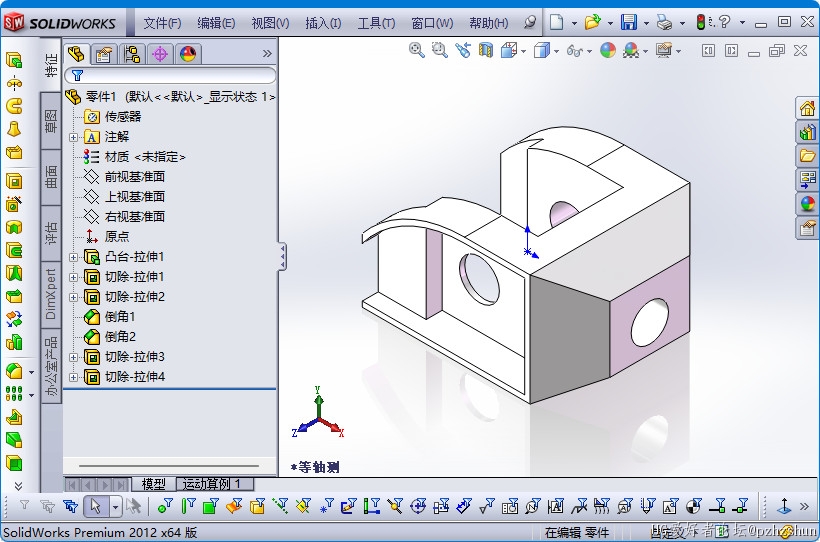The height and width of the screenshot is (542, 820).
Task: Switch to the 草图 command tab
Action: coord(51,121)
